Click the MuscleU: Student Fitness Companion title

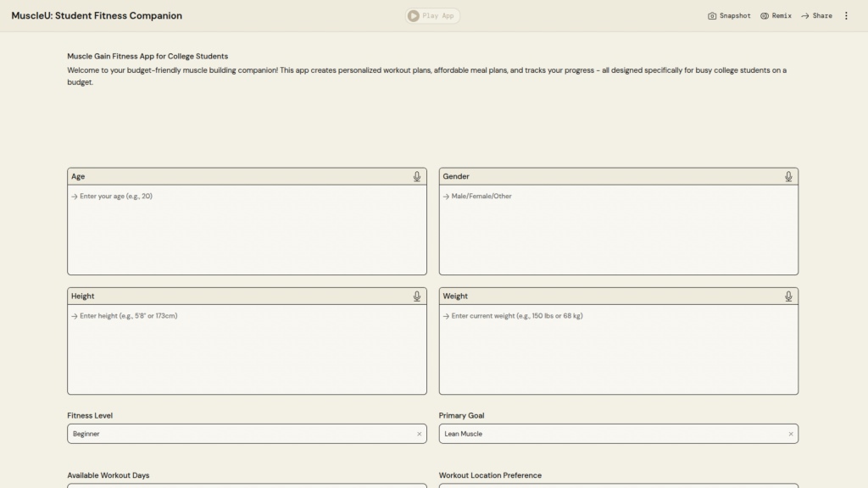(x=97, y=16)
